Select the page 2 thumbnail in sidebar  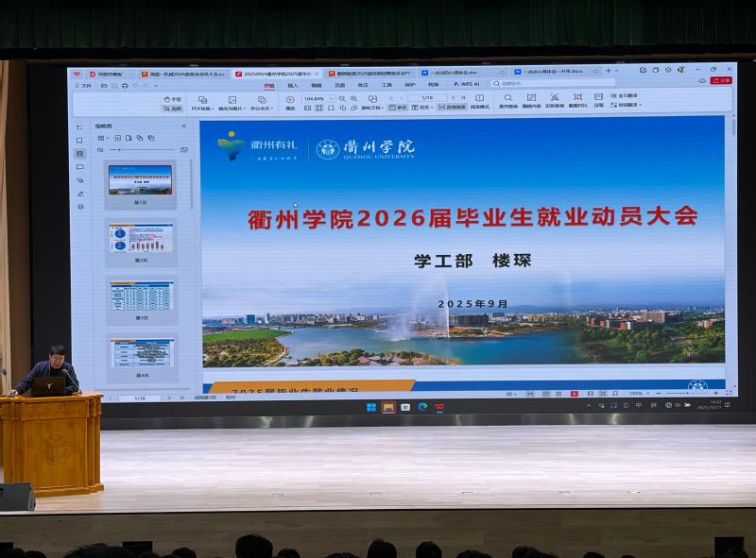(140, 239)
